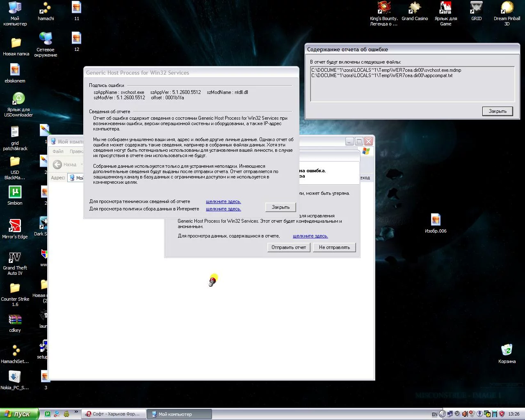Select the Изобр.006 image file
The image size is (525, 420).
(436, 220)
